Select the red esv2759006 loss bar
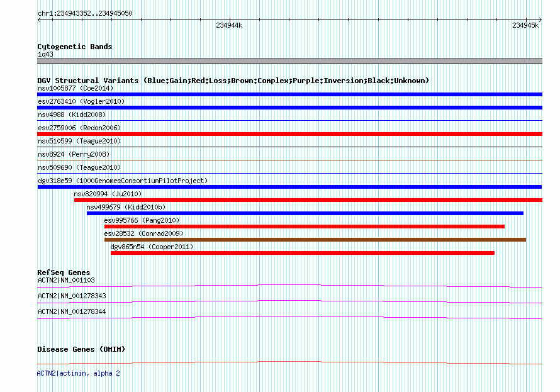Image resolution: width=560 pixels, height=392 pixels. (x=289, y=134)
